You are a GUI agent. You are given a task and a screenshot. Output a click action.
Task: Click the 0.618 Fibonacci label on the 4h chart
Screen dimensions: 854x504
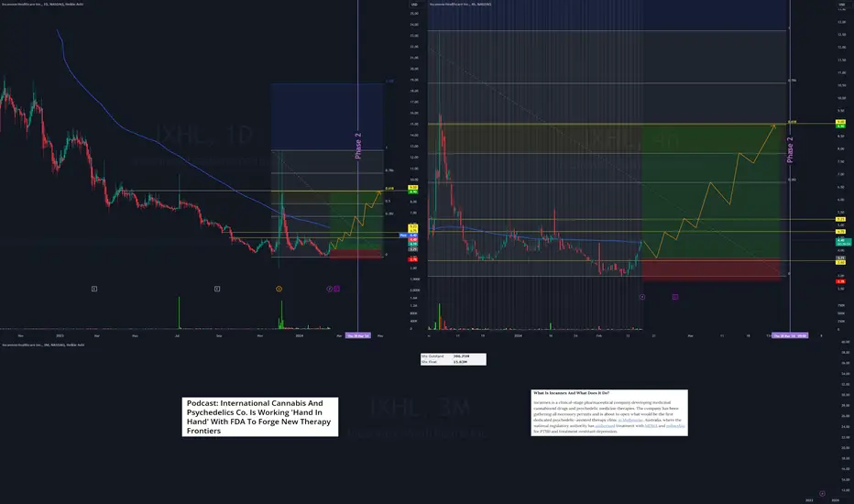tap(793, 122)
